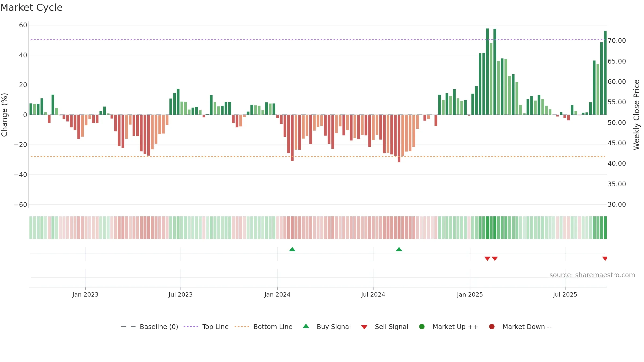Image resolution: width=644 pixels, height=362 pixels.
Task: Click the buy signal marker after Jan 2024
Action: [x=292, y=249]
